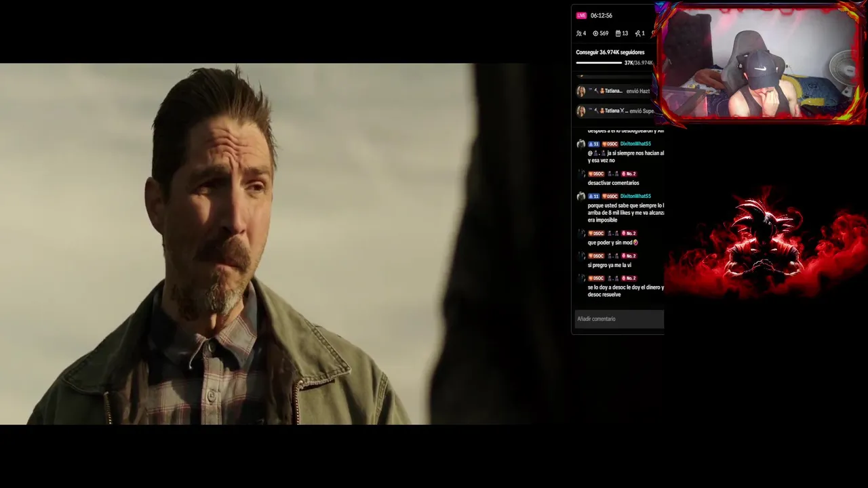Click Tatiana's 'envió Supe' gift notification
This screenshot has height=488, width=868.
coord(615,110)
